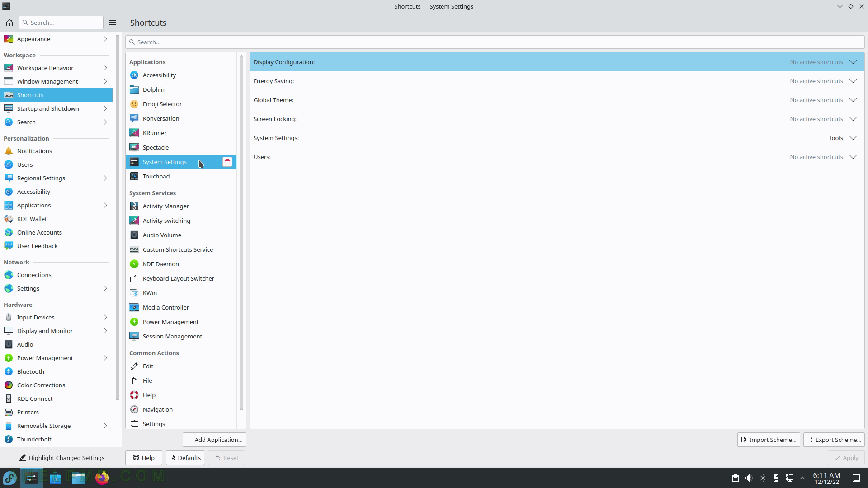Select the Touchpad entry
Screen dimensions: 868x488
pos(181,176)
